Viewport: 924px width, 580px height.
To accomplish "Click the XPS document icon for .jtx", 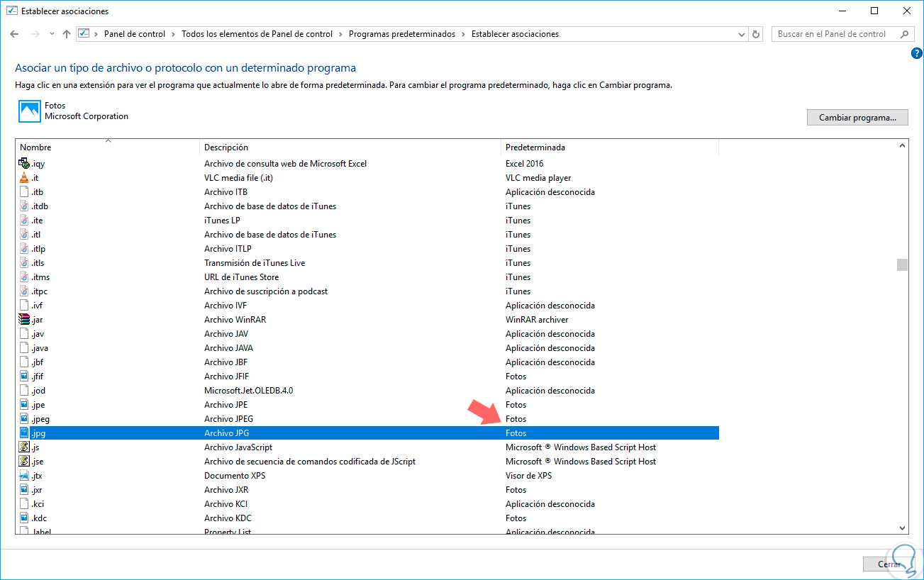I will point(24,475).
